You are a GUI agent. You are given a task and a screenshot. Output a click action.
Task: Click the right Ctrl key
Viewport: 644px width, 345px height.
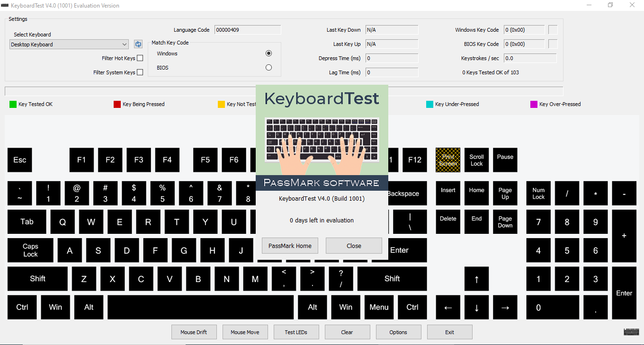pyautogui.click(x=412, y=307)
